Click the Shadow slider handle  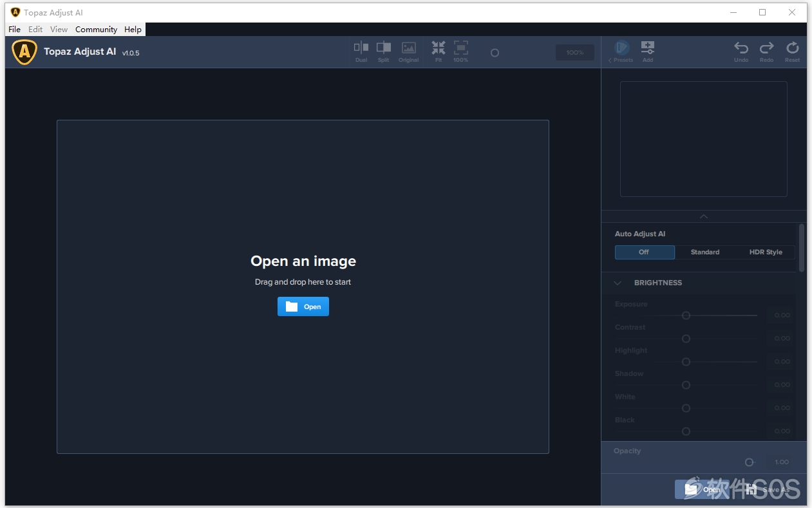click(x=686, y=385)
